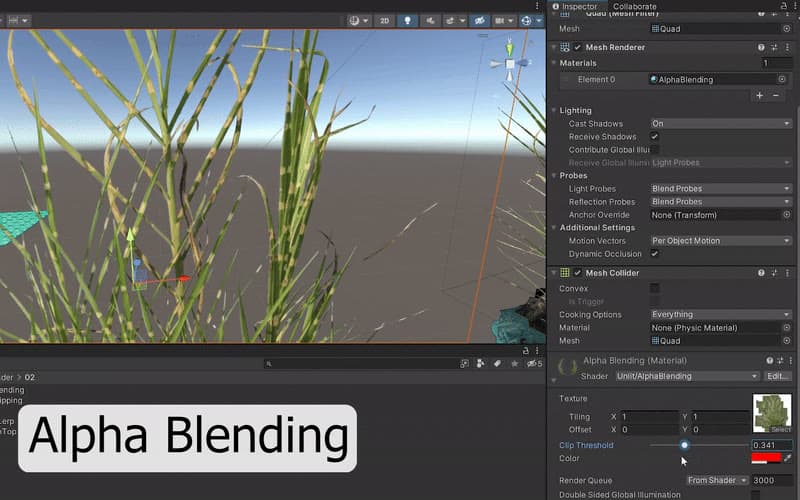Pick a color with the eyedropper icon
This screenshot has width=800, height=500.
(x=788, y=458)
